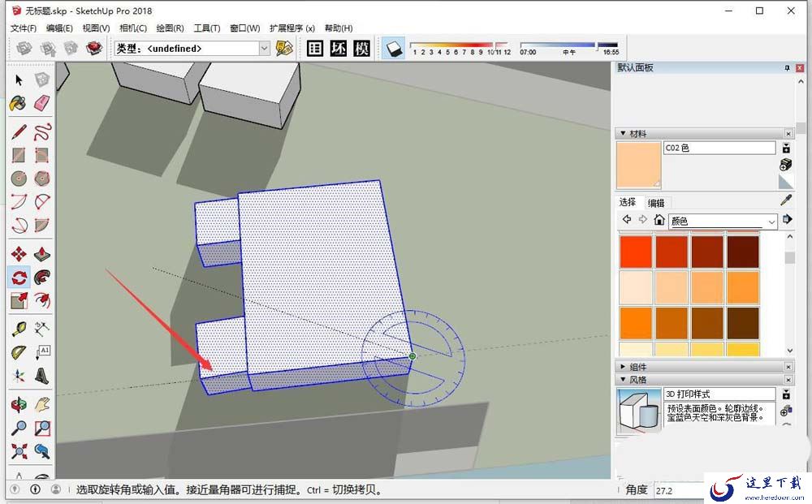Click the Previous view tool
812x504 pixels.
point(42,451)
